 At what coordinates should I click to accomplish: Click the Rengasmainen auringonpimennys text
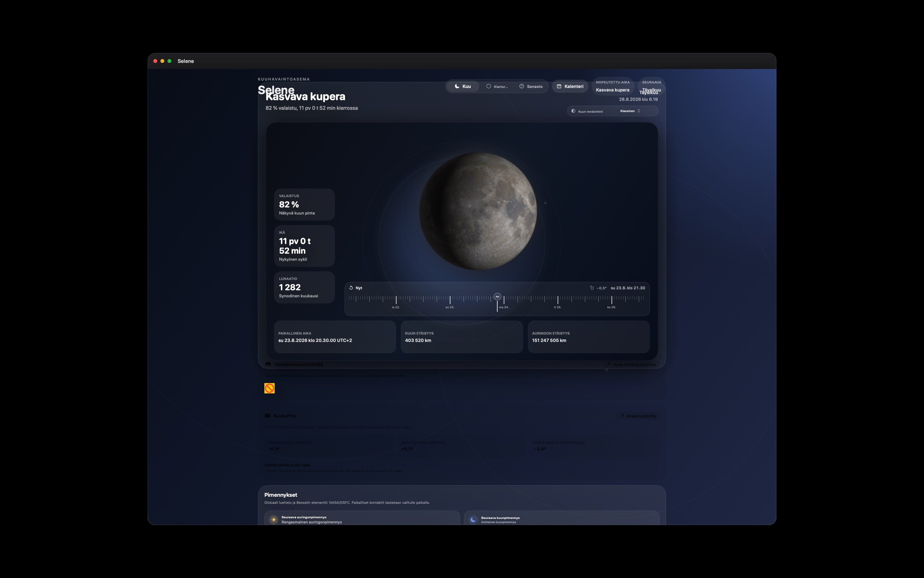point(312,522)
